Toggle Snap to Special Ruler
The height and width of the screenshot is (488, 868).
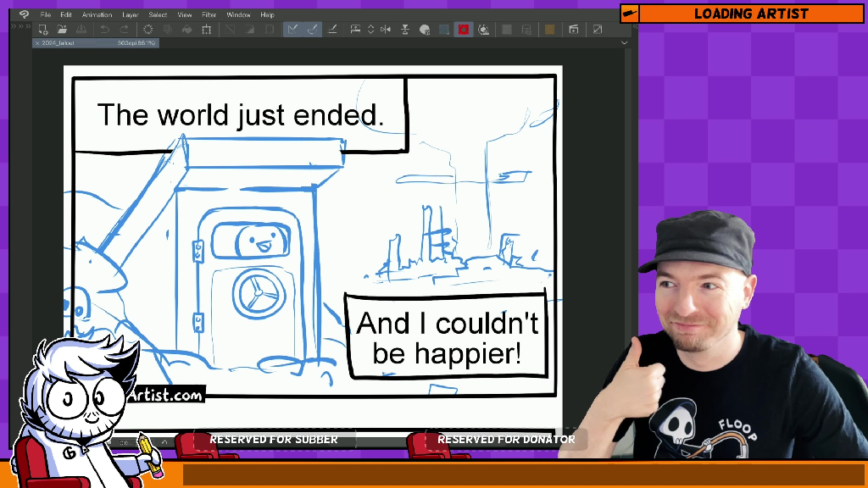313,30
